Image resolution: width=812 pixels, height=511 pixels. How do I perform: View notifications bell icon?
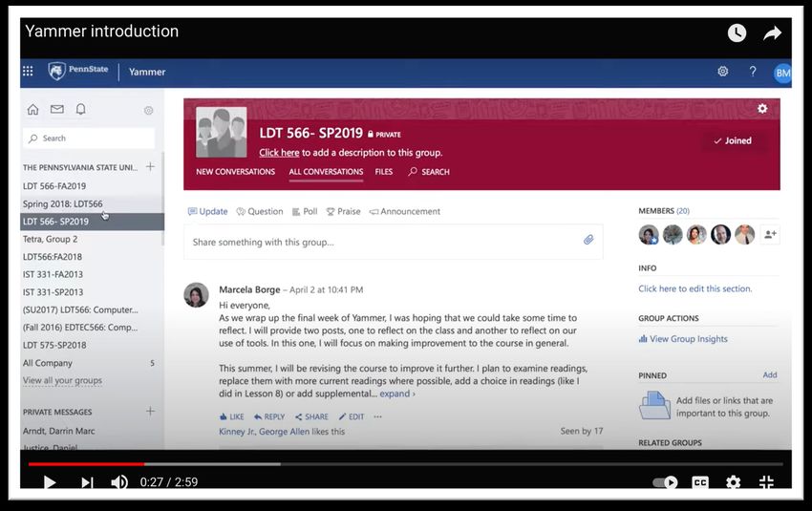coord(81,109)
